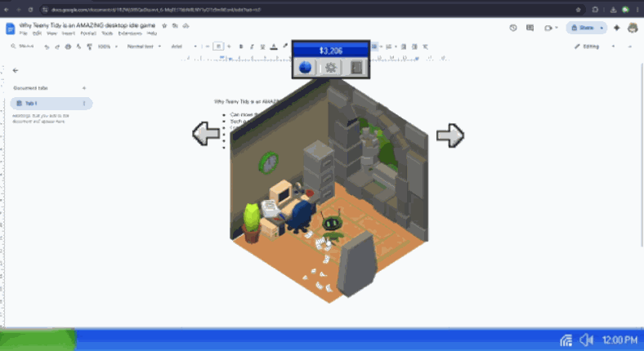Toggle bold formatting
The height and width of the screenshot is (351, 644).
click(241, 47)
